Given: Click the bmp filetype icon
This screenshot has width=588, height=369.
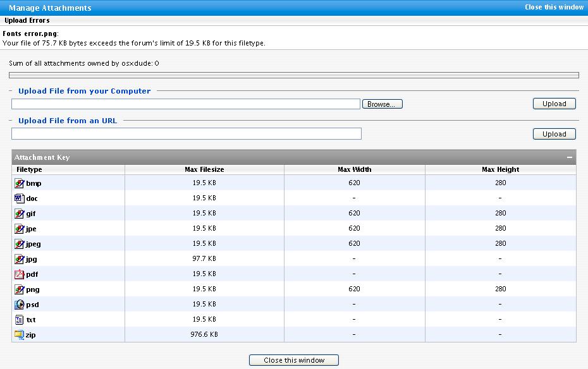Looking at the screenshot, I should pos(19,183).
